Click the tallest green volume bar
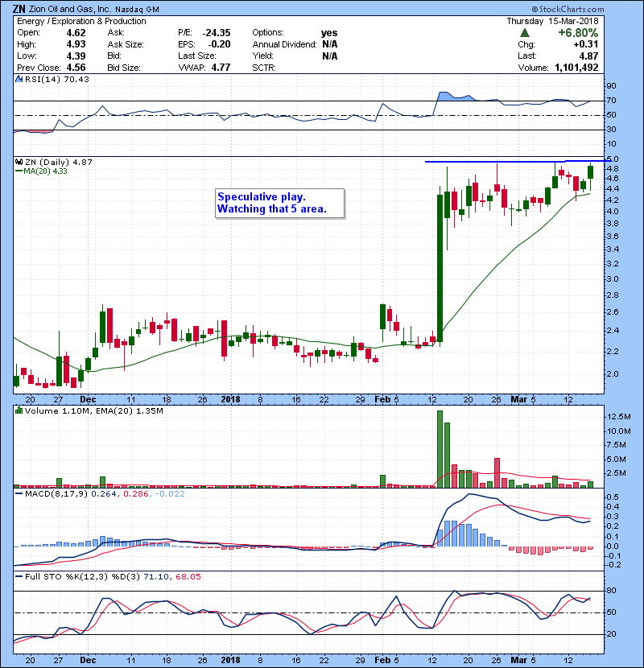 coord(440,449)
